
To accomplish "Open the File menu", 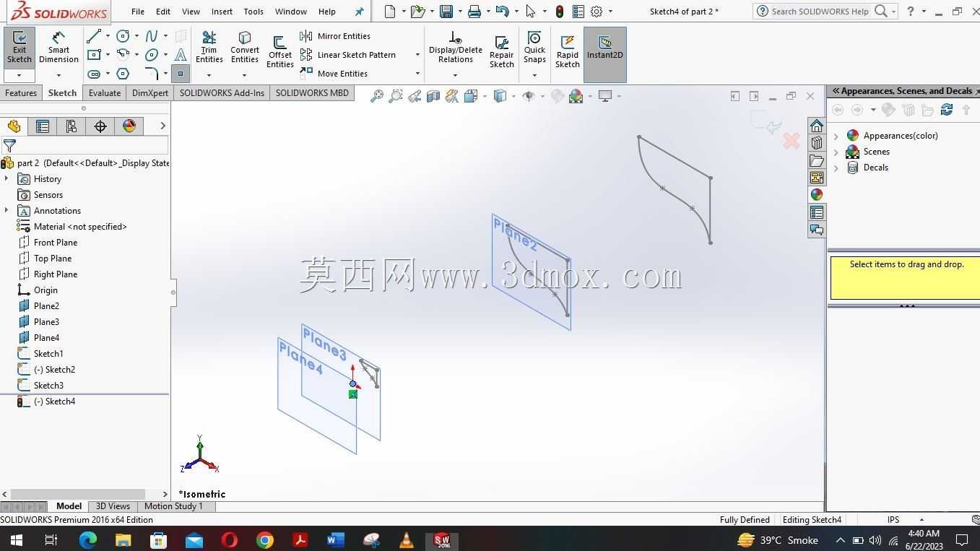I will (x=137, y=12).
